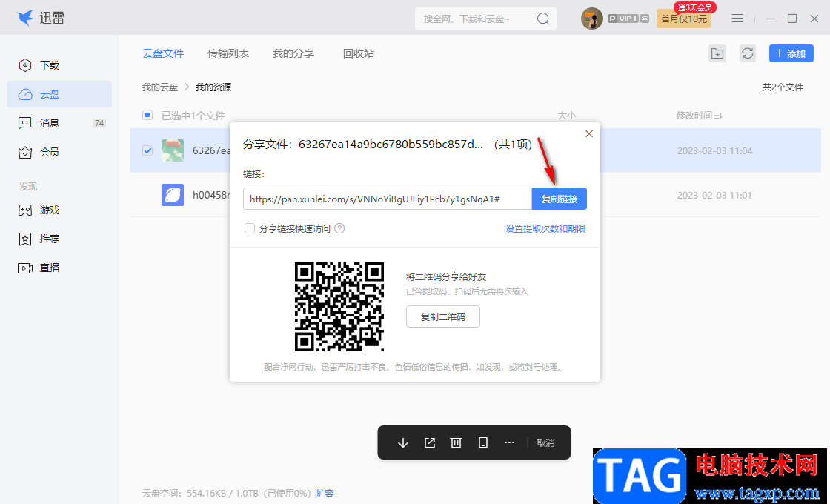This screenshot has width=830, height=504.
Task: Open the hamburger main menu
Action: point(737,19)
